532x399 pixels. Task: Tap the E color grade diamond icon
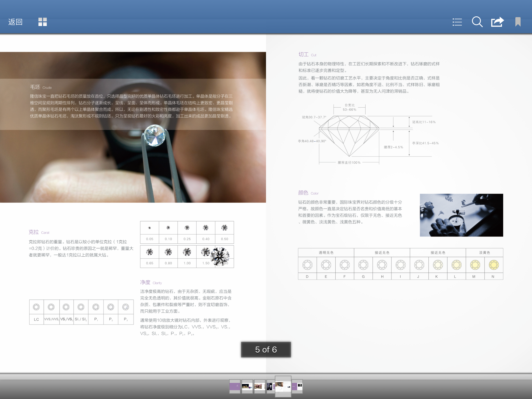[326, 265]
